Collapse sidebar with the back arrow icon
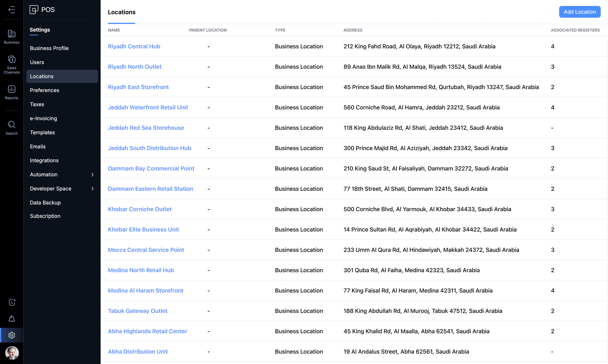The width and height of the screenshot is (608, 364). pyautogui.click(x=12, y=10)
